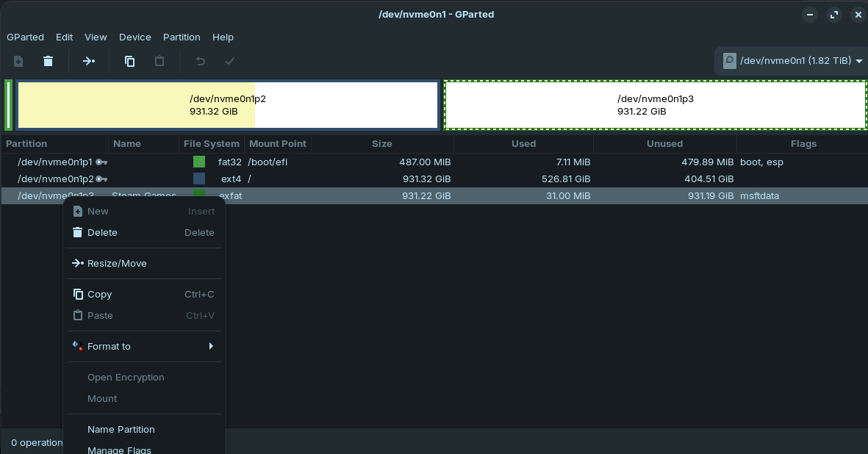This screenshot has width=868, height=454.
Task: Open the Device menu
Action: [x=134, y=37]
